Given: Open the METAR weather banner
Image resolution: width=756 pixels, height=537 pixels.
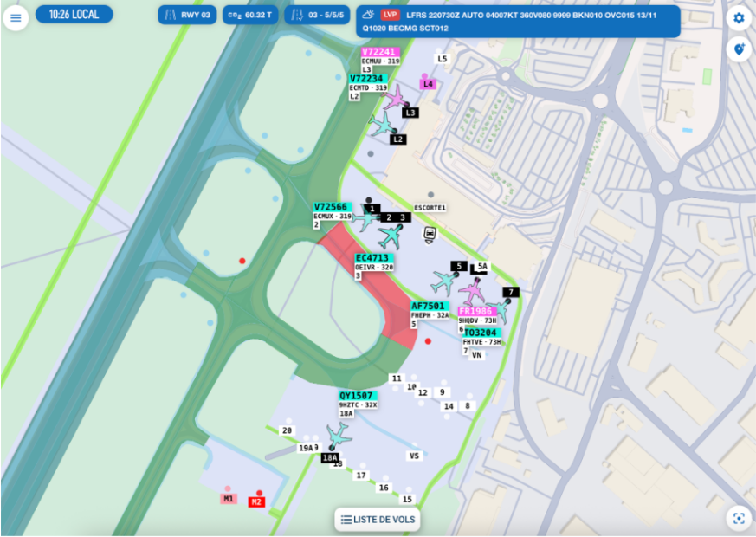Looking at the screenshot, I should [x=519, y=22].
